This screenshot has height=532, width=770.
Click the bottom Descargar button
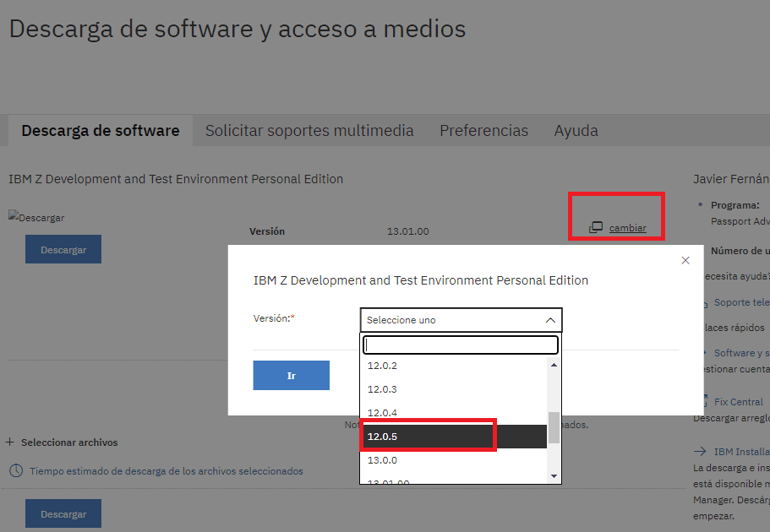[x=63, y=513]
